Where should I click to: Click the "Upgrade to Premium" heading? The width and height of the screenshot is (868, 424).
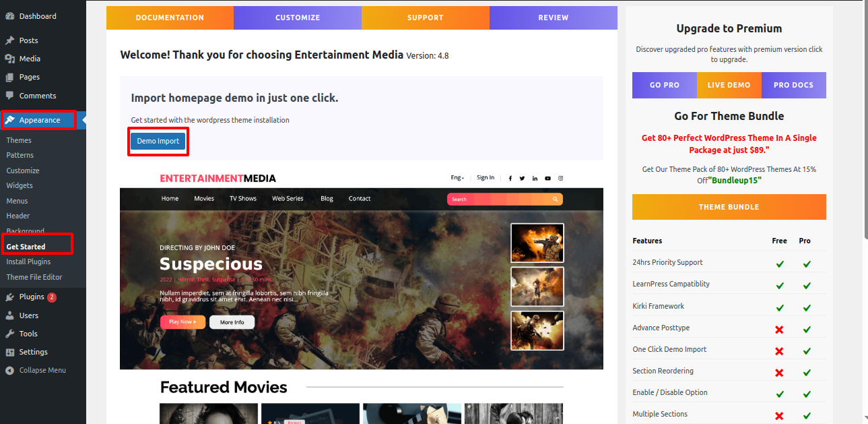729,28
